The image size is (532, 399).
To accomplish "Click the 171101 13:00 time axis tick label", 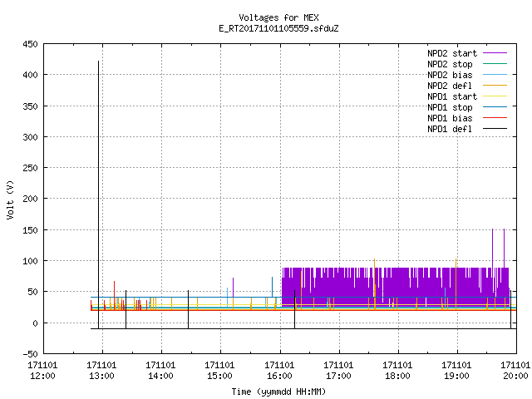I will click(101, 371).
